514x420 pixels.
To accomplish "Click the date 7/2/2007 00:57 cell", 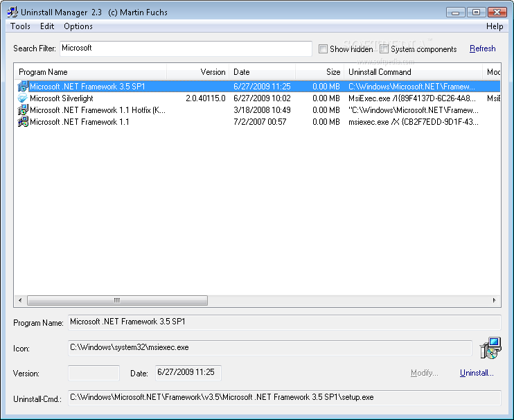I will (260, 122).
